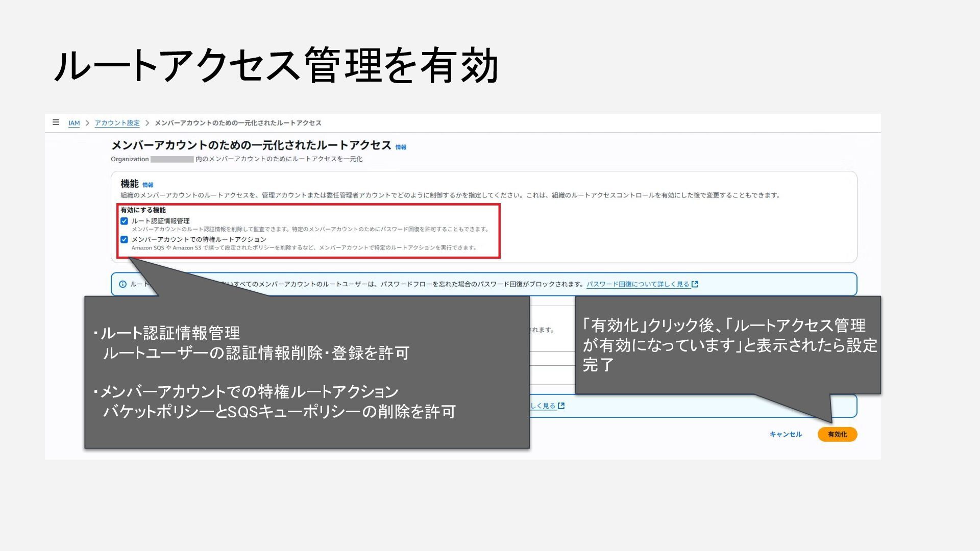The image size is (980, 551).
Task: Go to the IAM breadcrumb link
Action: [x=74, y=123]
